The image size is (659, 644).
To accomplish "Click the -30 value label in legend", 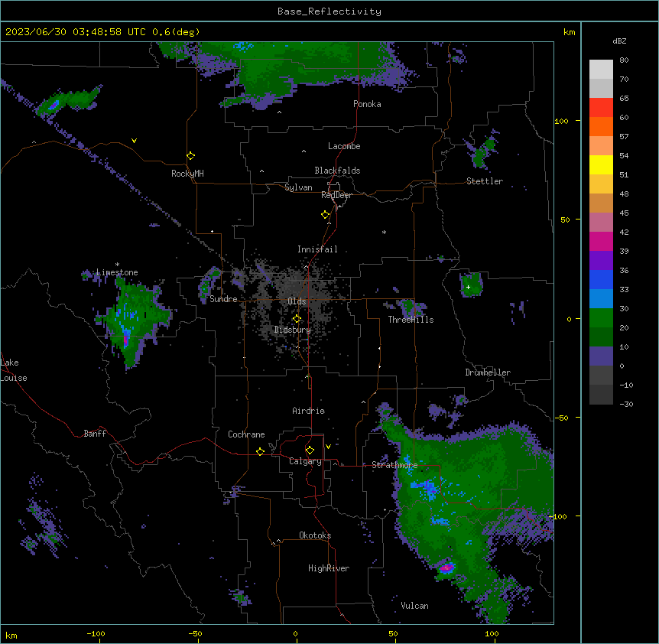I will [x=626, y=404].
